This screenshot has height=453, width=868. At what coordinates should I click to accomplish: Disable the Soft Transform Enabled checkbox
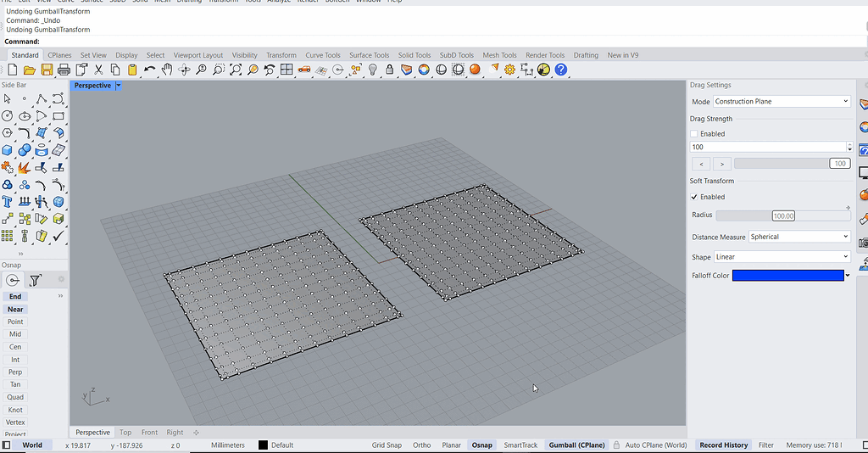pyautogui.click(x=694, y=197)
